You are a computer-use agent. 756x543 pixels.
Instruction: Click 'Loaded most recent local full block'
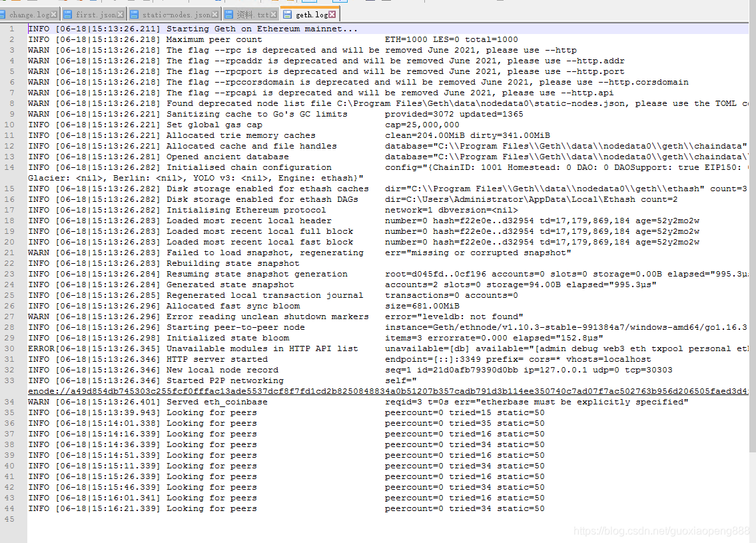pos(259,231)
